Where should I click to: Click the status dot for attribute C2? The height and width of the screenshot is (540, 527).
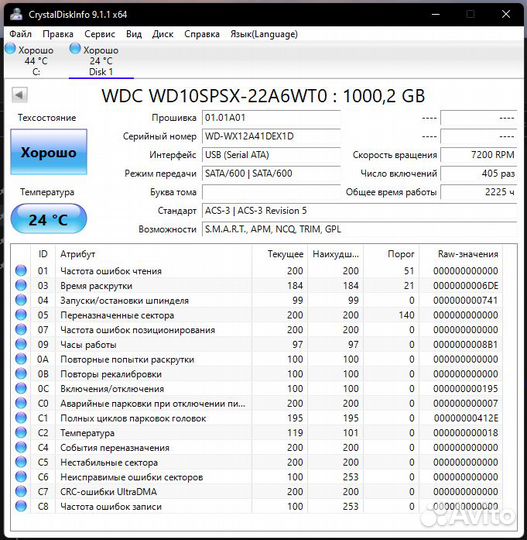click(21, 433)
